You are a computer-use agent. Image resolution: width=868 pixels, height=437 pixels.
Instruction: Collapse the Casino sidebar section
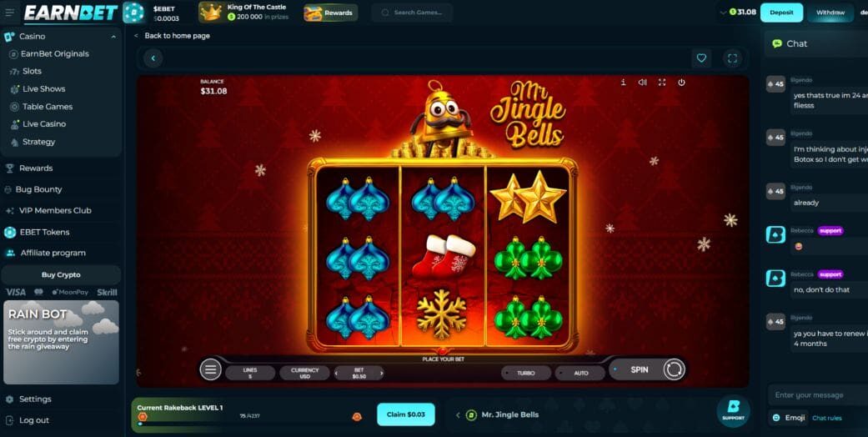coord(113,37)
